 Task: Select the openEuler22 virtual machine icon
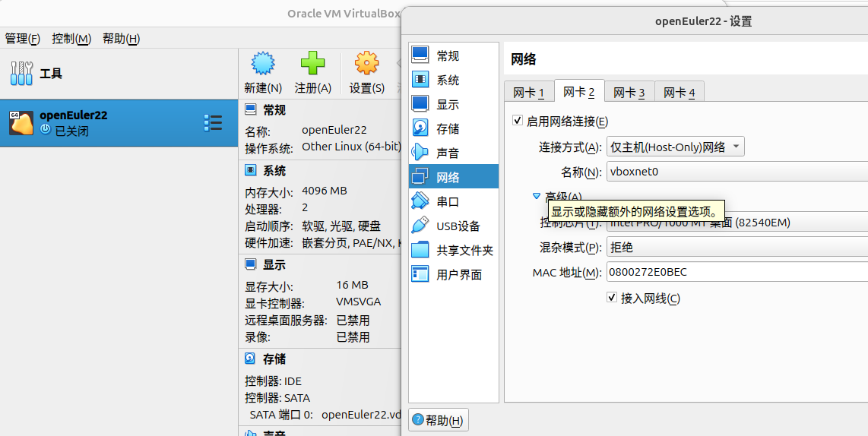pyautogui.click(x=21, y=123)
